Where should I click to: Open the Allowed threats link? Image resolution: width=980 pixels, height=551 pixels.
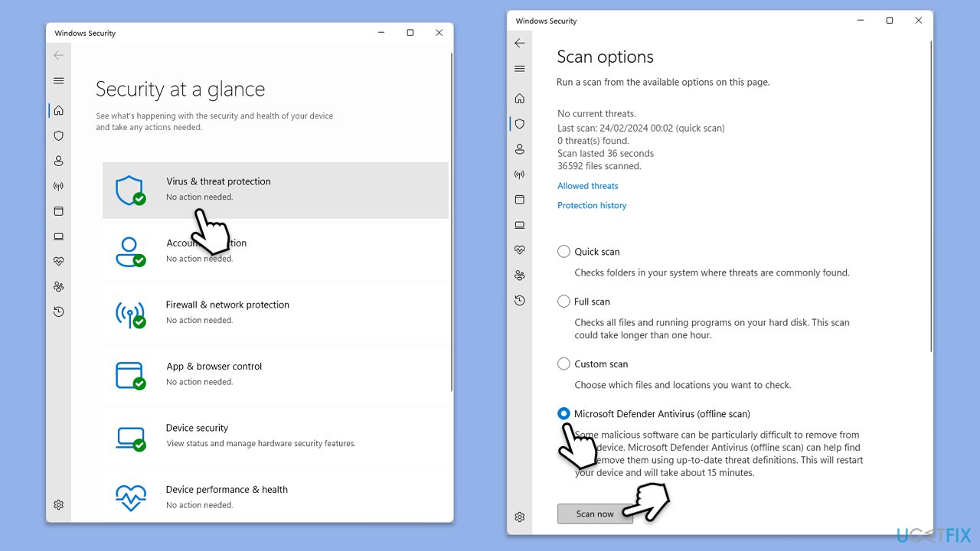pyautogui.click(x=588, y=186)
